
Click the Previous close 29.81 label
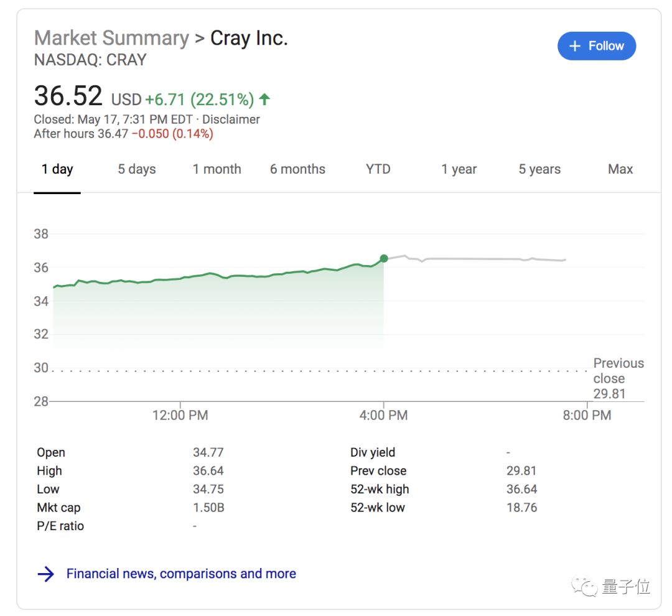pos(618,378)
